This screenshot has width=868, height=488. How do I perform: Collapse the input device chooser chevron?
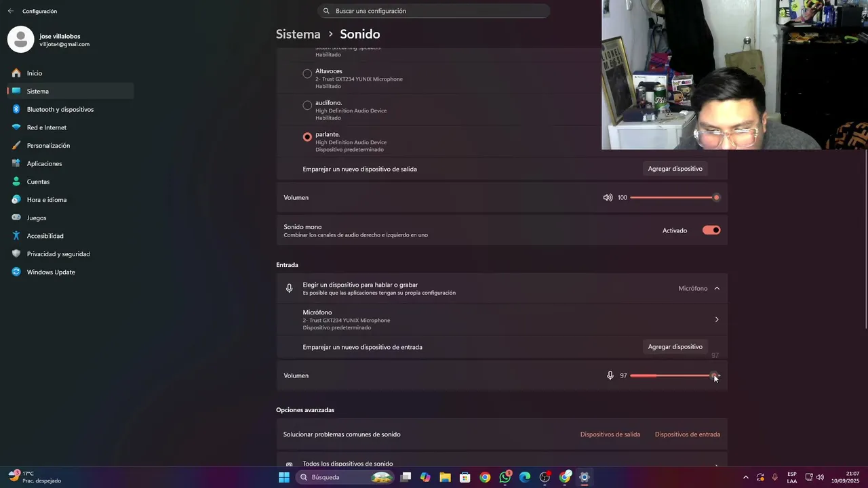point(717,289)
